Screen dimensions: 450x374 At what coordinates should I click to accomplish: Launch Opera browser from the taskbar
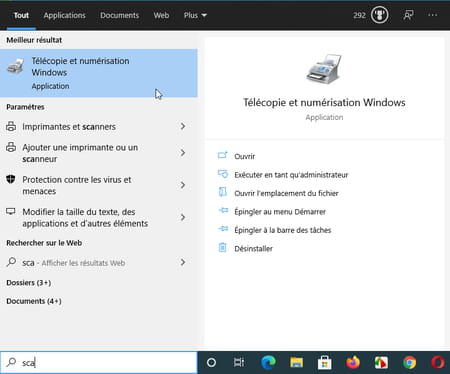tap(438, 362)
